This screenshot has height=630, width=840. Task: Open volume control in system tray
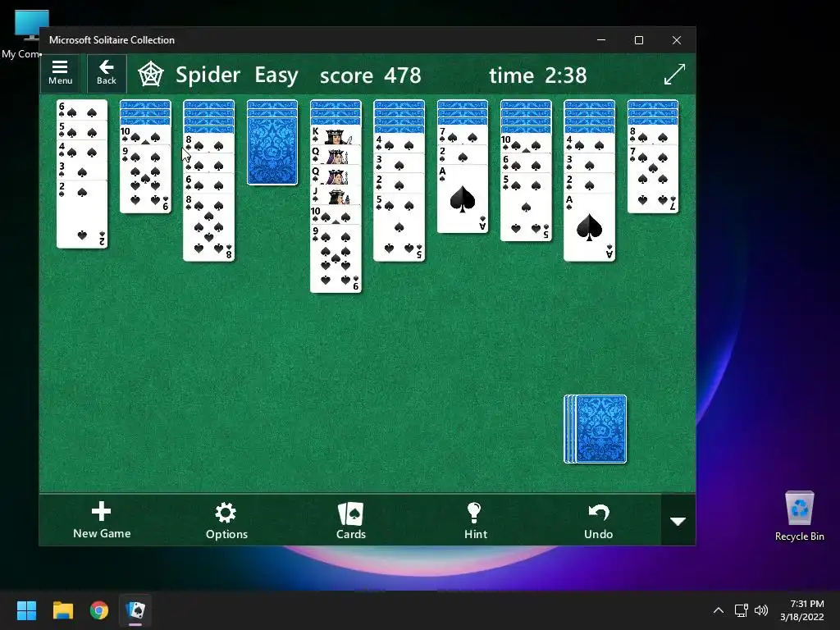tap(760, 610)
